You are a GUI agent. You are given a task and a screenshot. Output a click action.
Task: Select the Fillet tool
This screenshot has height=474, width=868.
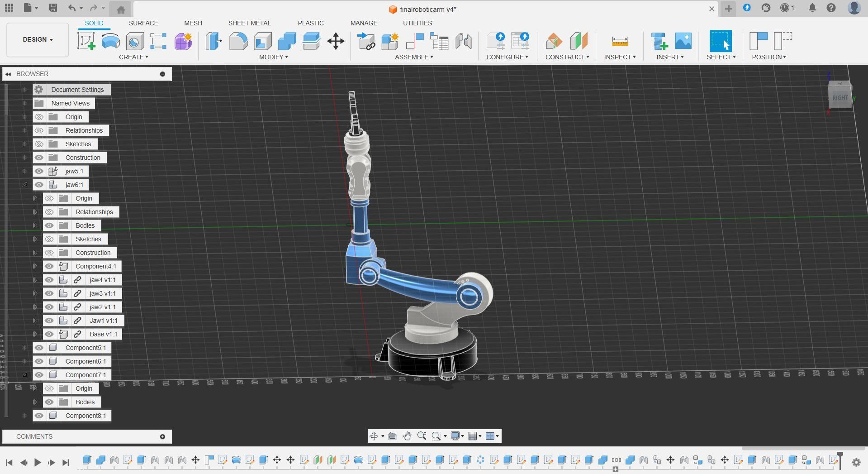point(238,41)
